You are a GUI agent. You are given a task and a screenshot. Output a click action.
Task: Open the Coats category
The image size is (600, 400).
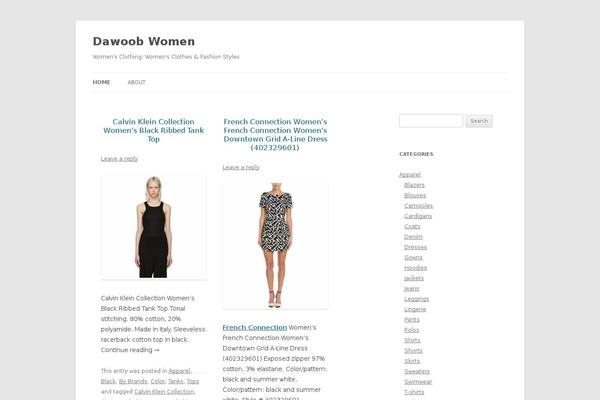pos(412,226)
